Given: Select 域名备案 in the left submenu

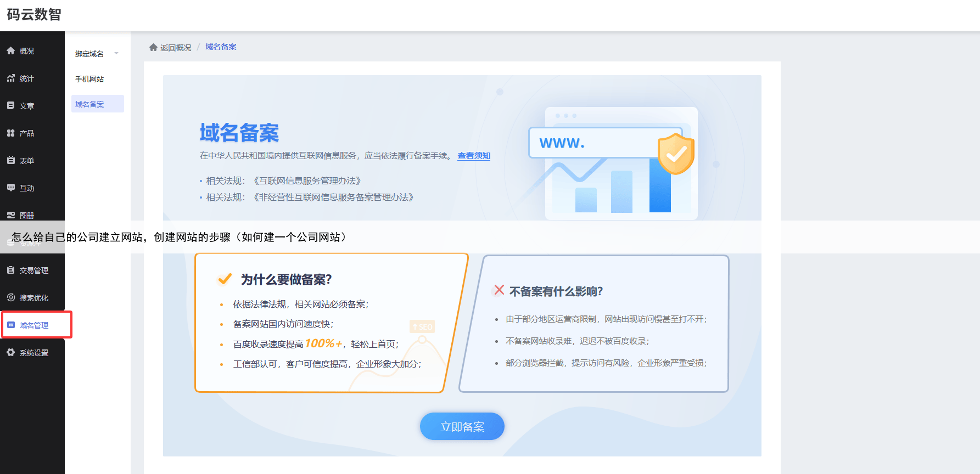Looking at the screenshot, I should pos(89,104).
